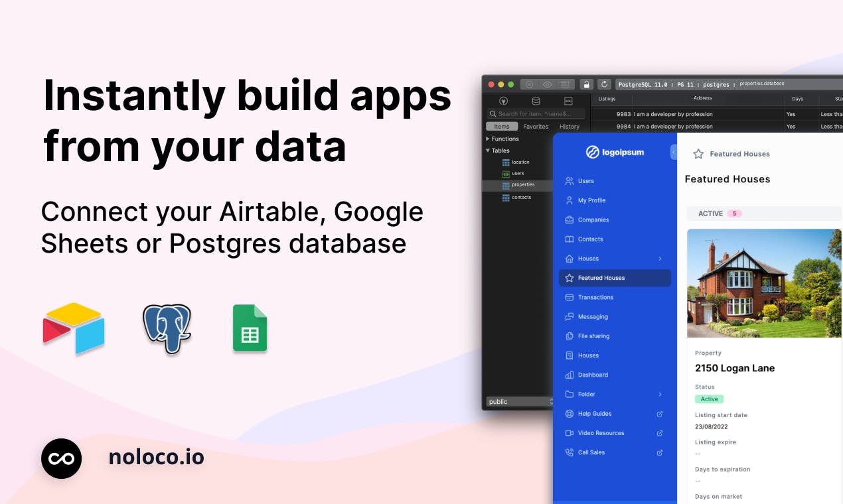Click the Days column header
Image resolution: width=843 pixels, height=504 pixels.
click(x=797, y=99)
